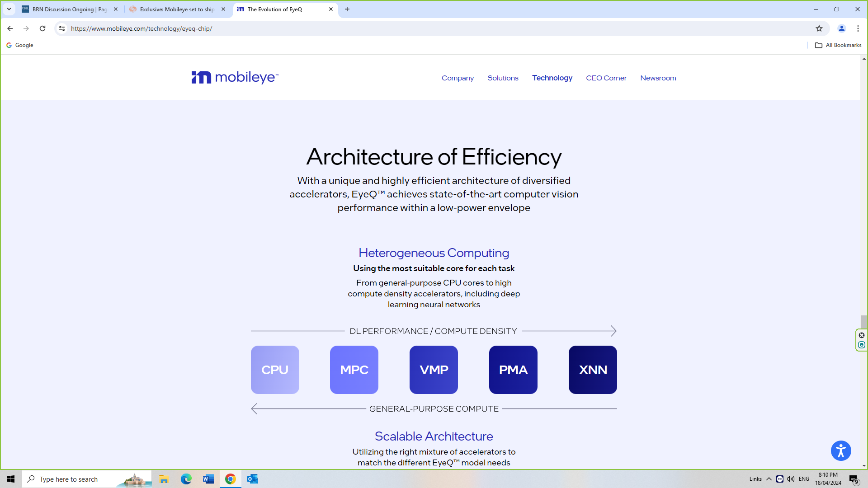
Task: Open accessibility options button
Action: coord(841,450)
